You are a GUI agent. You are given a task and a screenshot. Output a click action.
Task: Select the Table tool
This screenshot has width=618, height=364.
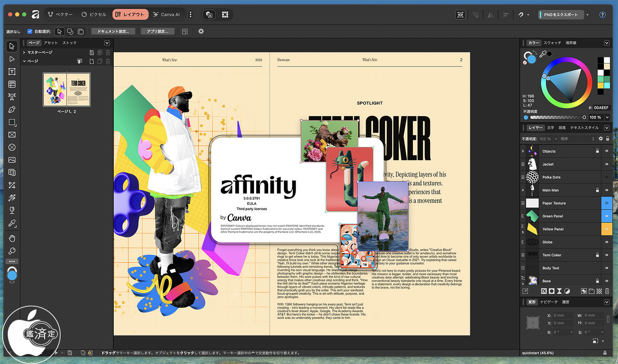point(12,84)
